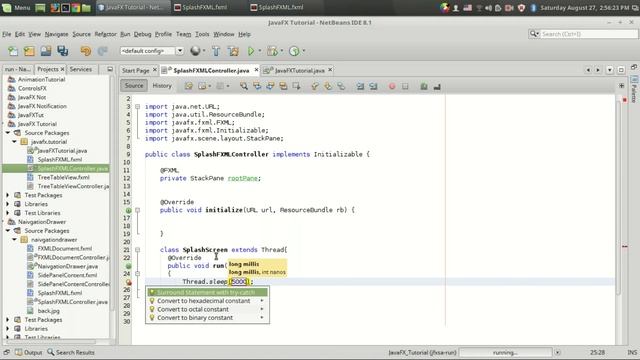640x360 pixels.
Task: Click the Stop Macro Recording square icon
Action: click(405, 86)
